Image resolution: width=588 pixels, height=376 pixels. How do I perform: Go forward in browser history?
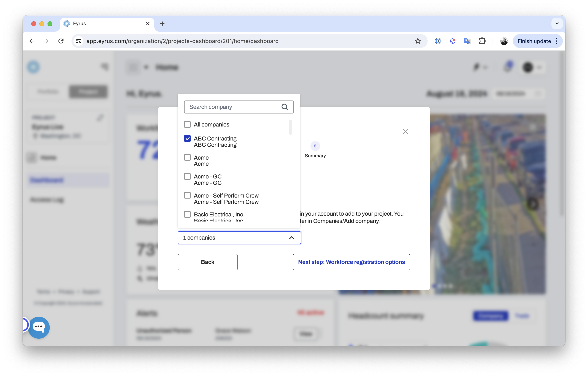(x=46, y=41)
